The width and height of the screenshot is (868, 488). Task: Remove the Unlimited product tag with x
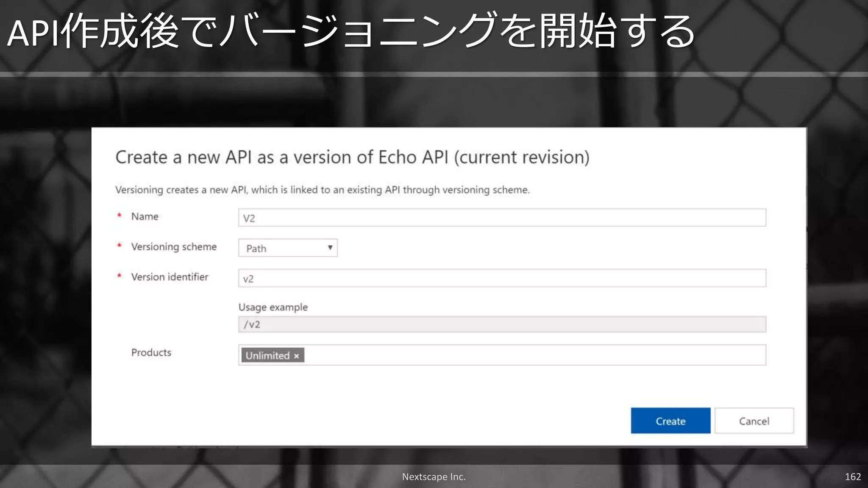tap(297, 356)
